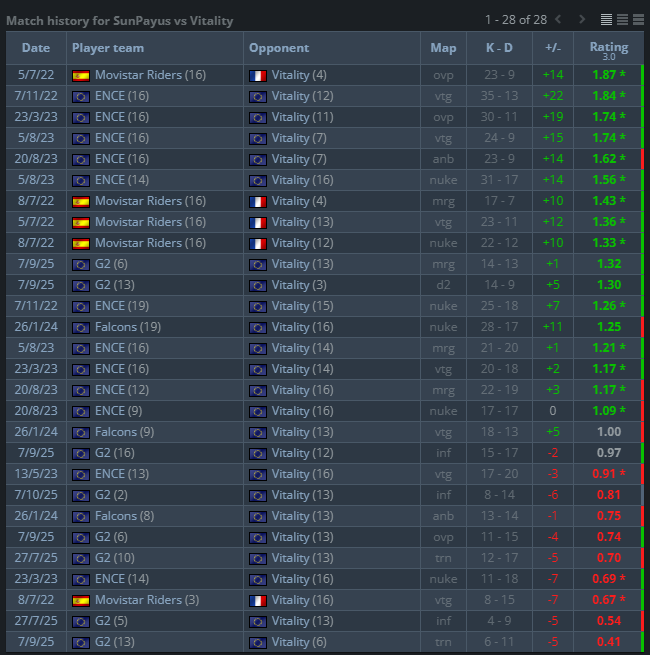Click EU flag beside ENCE (16) 23/3/23 ovp
The image size is (650, 655).
click(81, 118)
